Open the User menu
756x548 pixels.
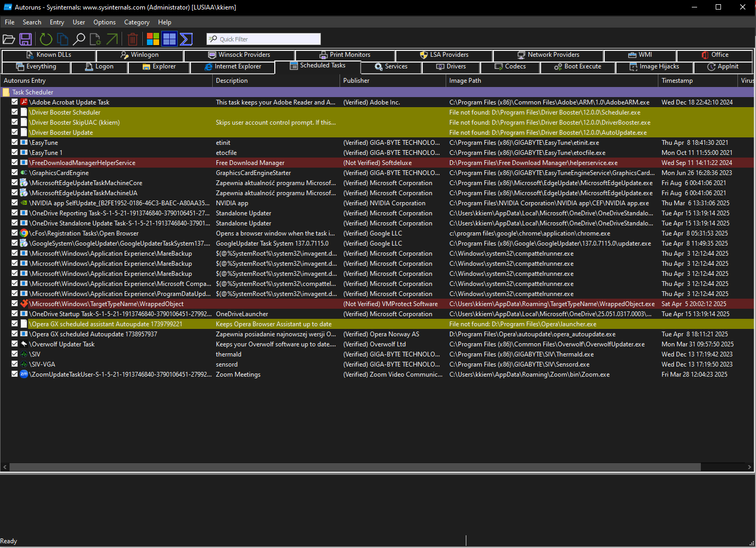pyautogui.click(x=79, y=22)
